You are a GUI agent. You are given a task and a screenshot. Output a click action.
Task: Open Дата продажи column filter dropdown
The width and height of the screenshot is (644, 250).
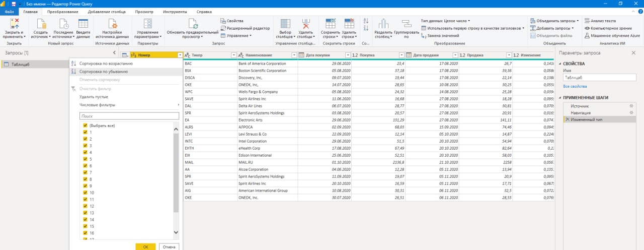click(x=455, y=55)
